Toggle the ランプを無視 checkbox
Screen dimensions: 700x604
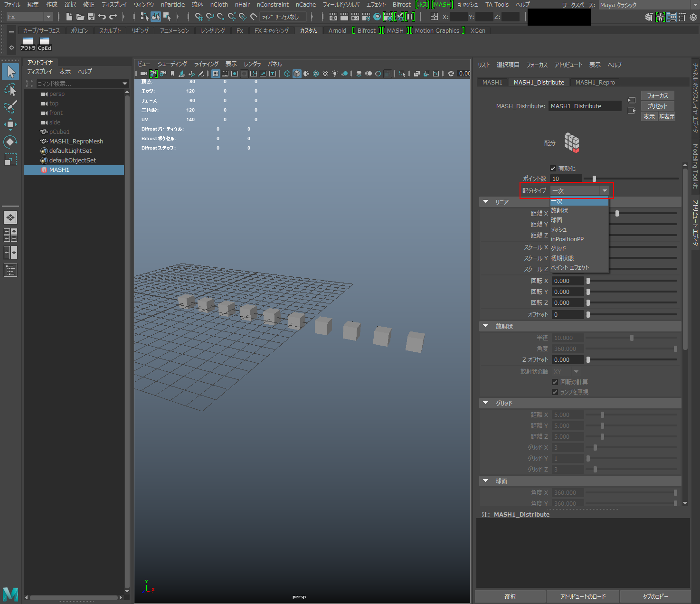(x=555, y=392)
